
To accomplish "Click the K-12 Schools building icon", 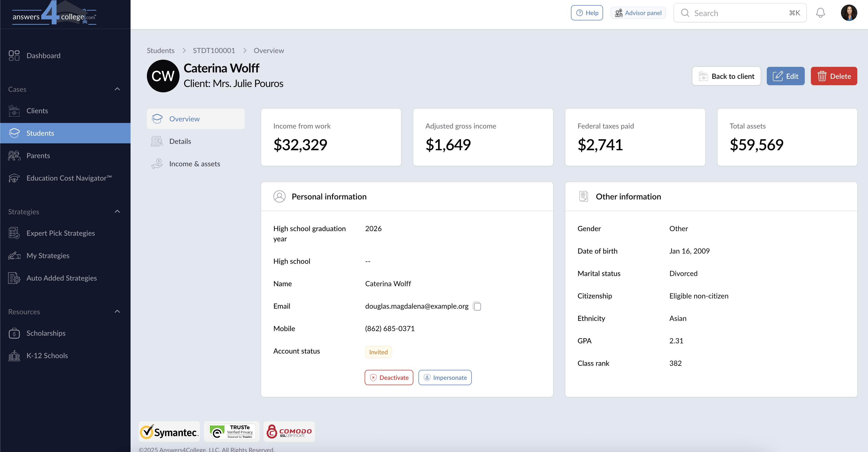I will [14, 356].
